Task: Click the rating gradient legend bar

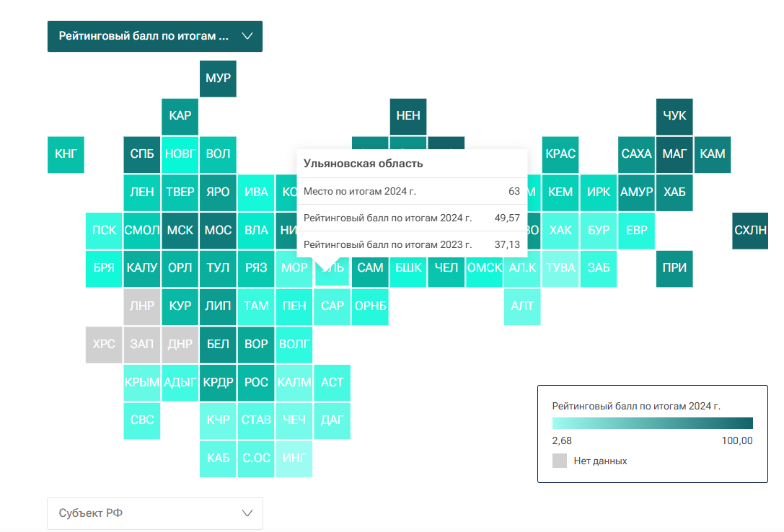Action: coord(652,423)
